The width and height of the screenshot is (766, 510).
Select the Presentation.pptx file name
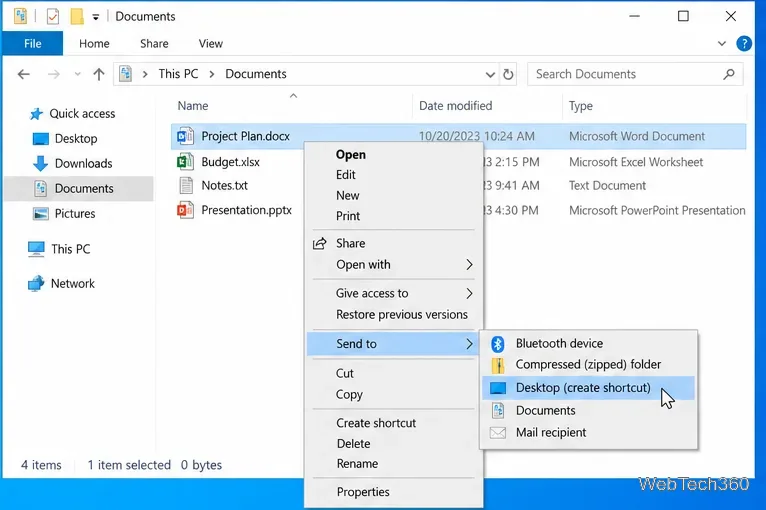tap(246, 210)
